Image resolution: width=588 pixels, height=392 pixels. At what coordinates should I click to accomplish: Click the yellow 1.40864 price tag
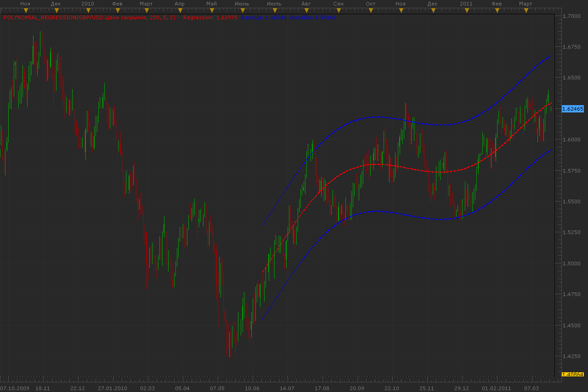pos(572,375)
